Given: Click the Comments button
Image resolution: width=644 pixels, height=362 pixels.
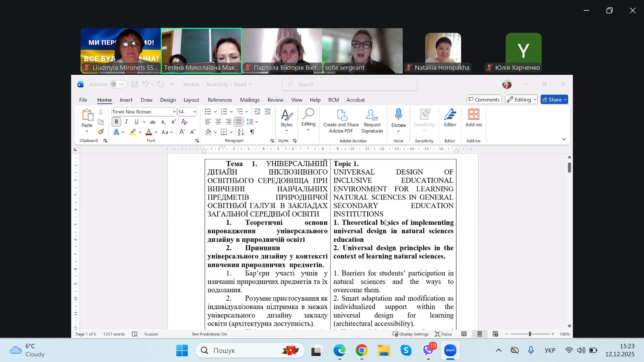Looking at the screenshot, I should (x=484, y=100).
